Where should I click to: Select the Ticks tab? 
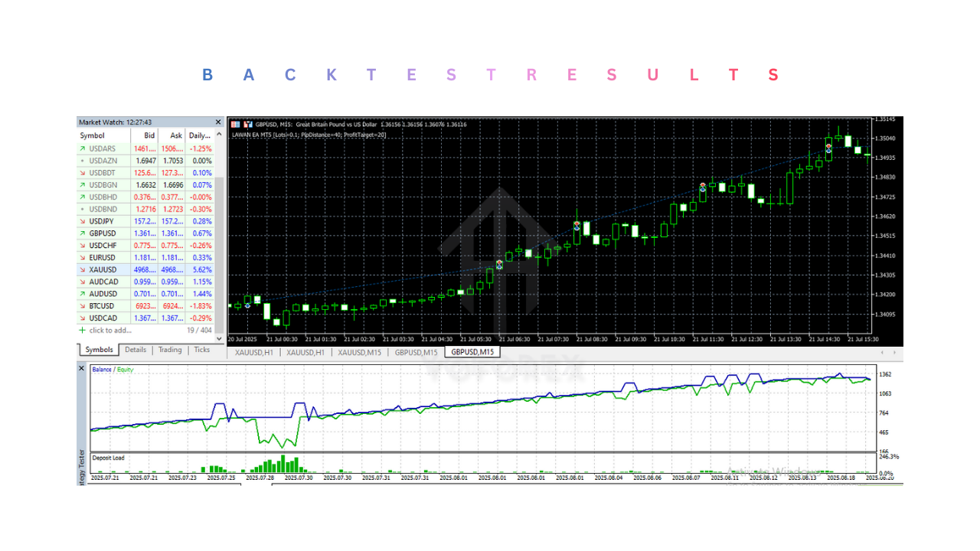coord(201,350)
